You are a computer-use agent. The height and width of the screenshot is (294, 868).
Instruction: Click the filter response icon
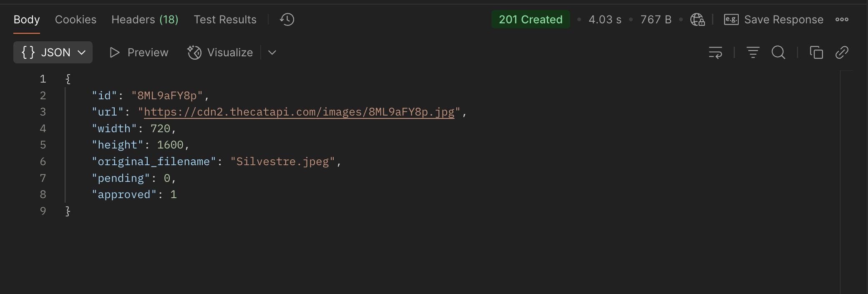click(753, 53)
